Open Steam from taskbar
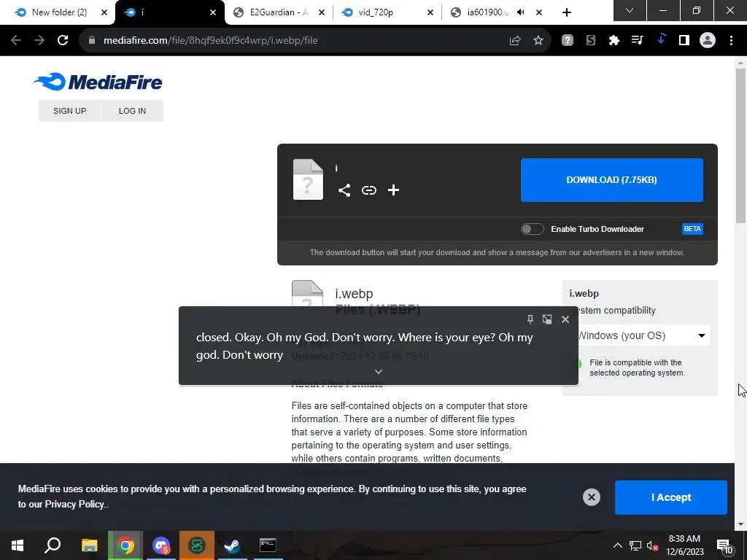This screenshot has width=747, height=560. click(232, 545)
